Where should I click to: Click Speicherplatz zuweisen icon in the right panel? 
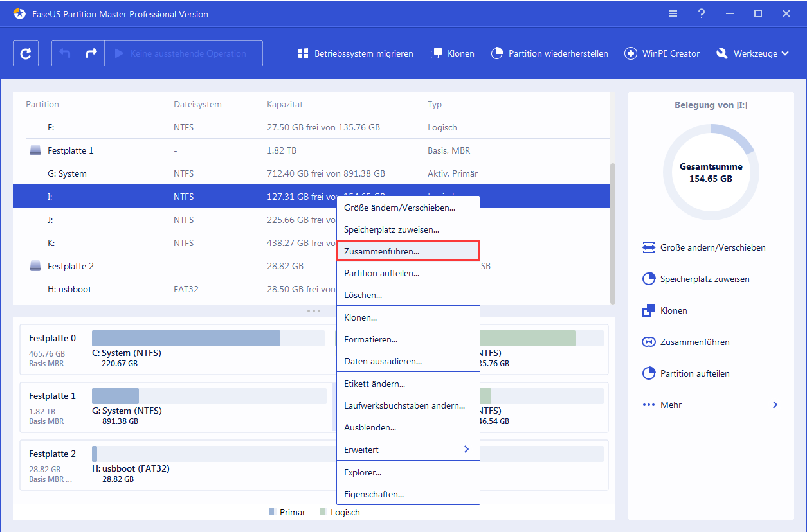coord(648,279)
